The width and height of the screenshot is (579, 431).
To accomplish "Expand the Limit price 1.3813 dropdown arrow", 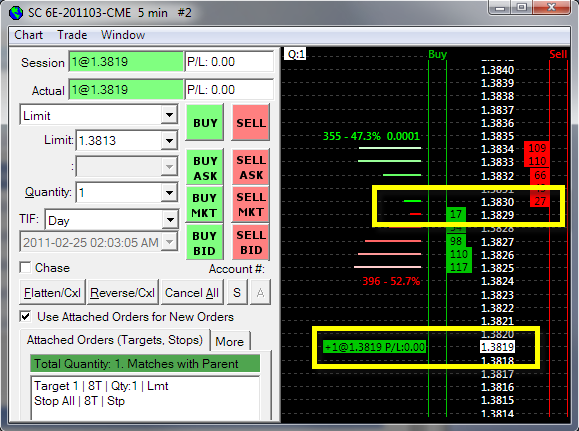I will [169, 141].
